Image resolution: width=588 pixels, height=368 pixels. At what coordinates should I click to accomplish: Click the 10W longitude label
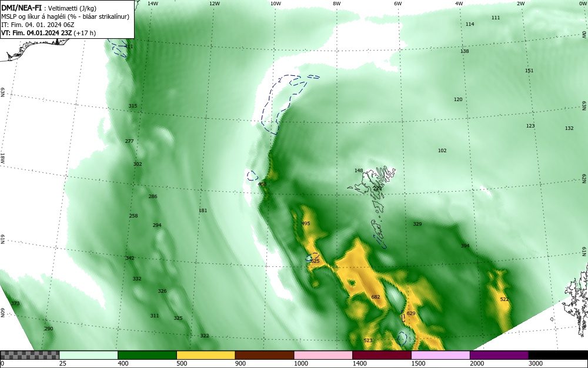point(276,4)
